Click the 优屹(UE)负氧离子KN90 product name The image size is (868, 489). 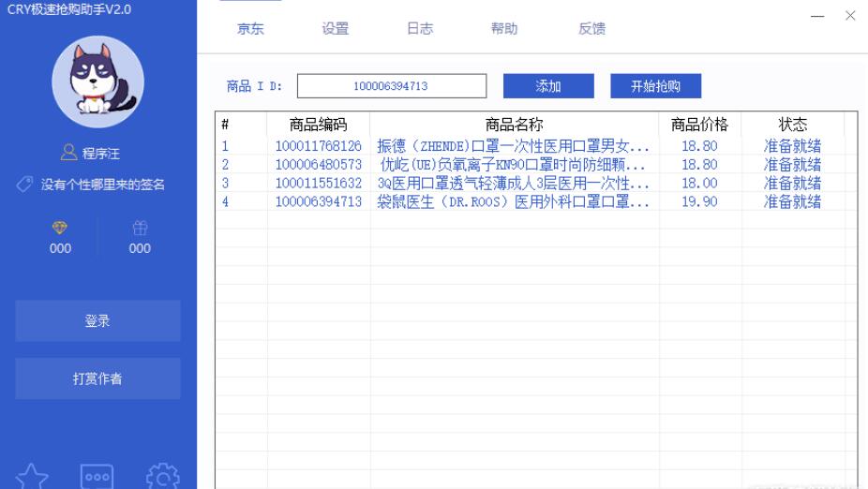point(513,165)
